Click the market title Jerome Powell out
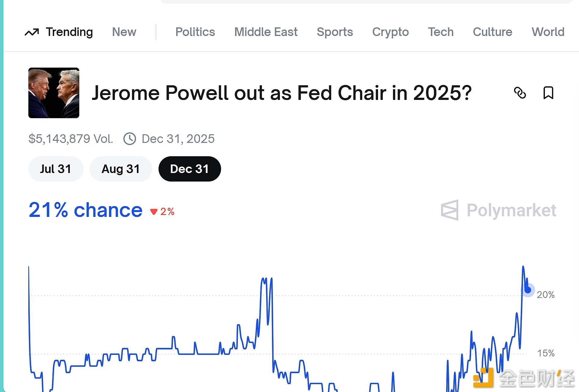 tap(281, 93)
